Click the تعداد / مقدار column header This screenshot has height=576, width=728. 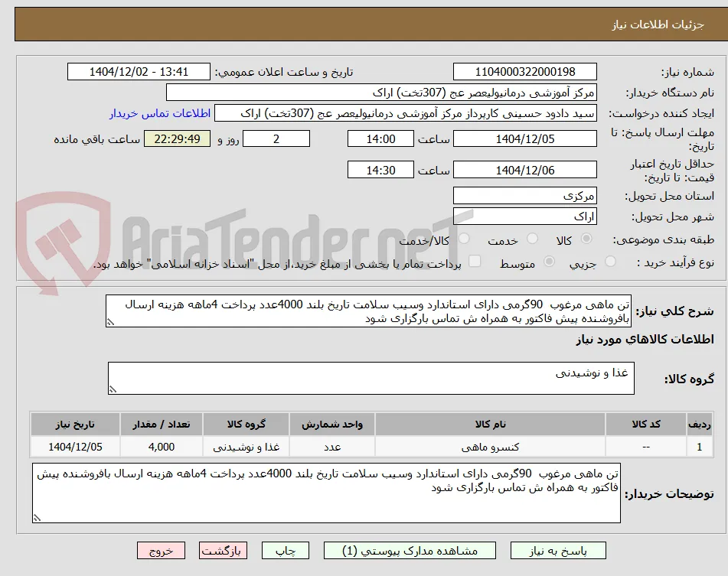coord(161,425)
